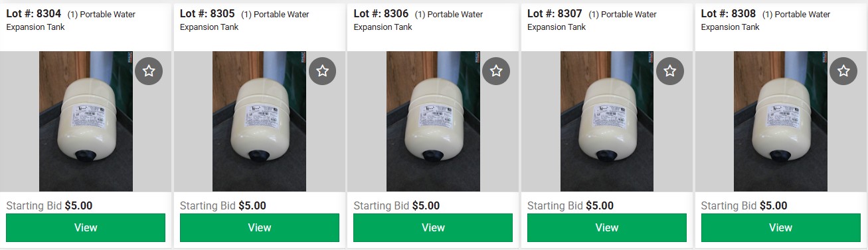Select the green View button under Lot 8307
Viewport: 868px width, 250px height.
coord(607,227)
